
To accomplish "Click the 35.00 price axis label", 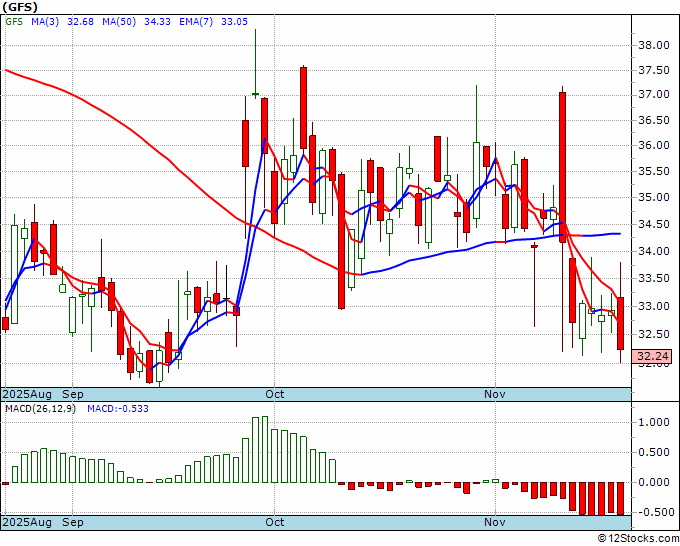I will 656,198.
